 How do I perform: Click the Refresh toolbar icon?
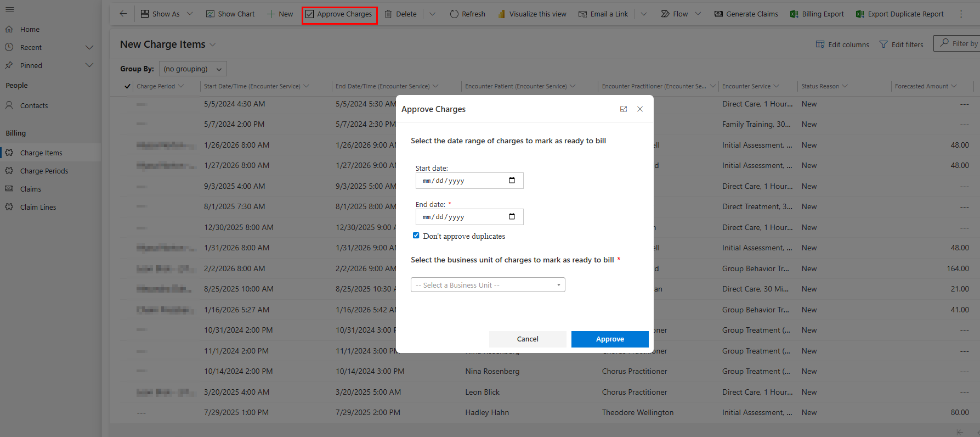point(454,14)
